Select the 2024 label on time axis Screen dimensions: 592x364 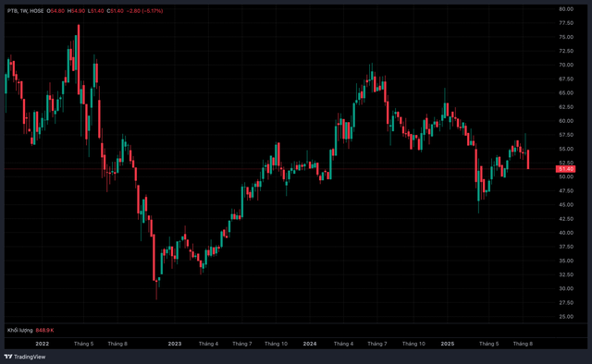(x=310, y=344)
